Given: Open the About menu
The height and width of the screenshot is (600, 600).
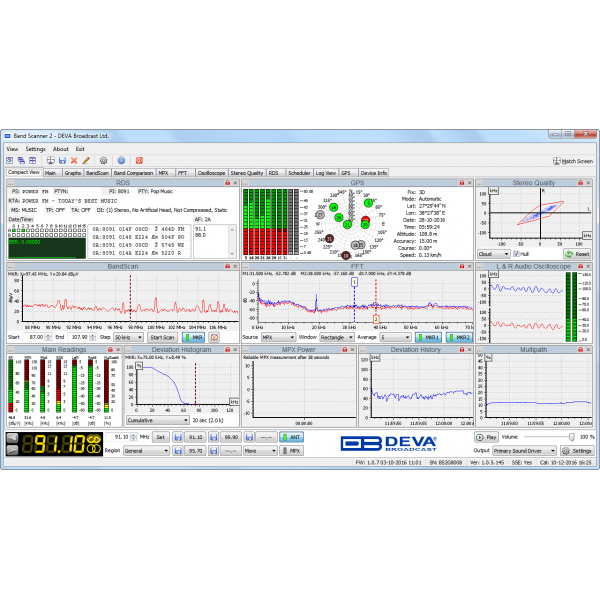Looking at the screenshot, I should [60, 149].
